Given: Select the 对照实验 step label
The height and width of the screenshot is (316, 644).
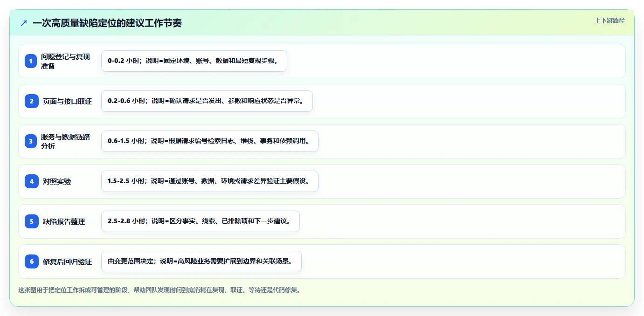Looking at the screenshot, I should pyautogui.click(x=57, y=181).
